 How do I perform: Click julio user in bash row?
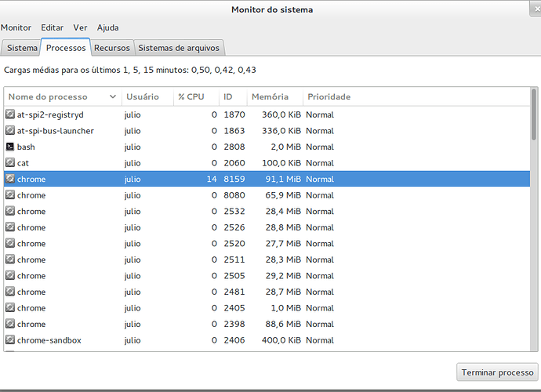133,147
